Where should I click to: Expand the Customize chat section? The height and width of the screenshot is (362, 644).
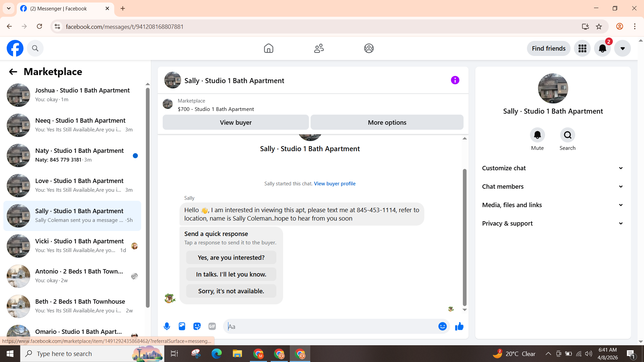point(553,168)
